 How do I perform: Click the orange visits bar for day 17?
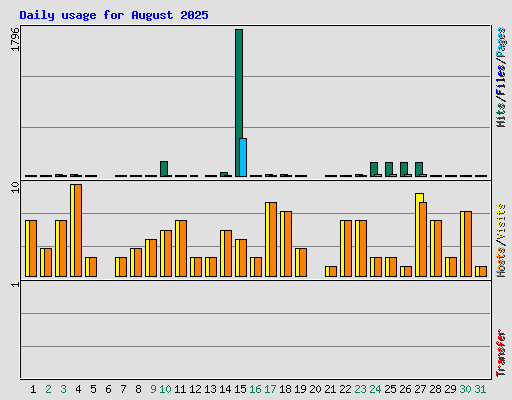click(x=273, y=239)
